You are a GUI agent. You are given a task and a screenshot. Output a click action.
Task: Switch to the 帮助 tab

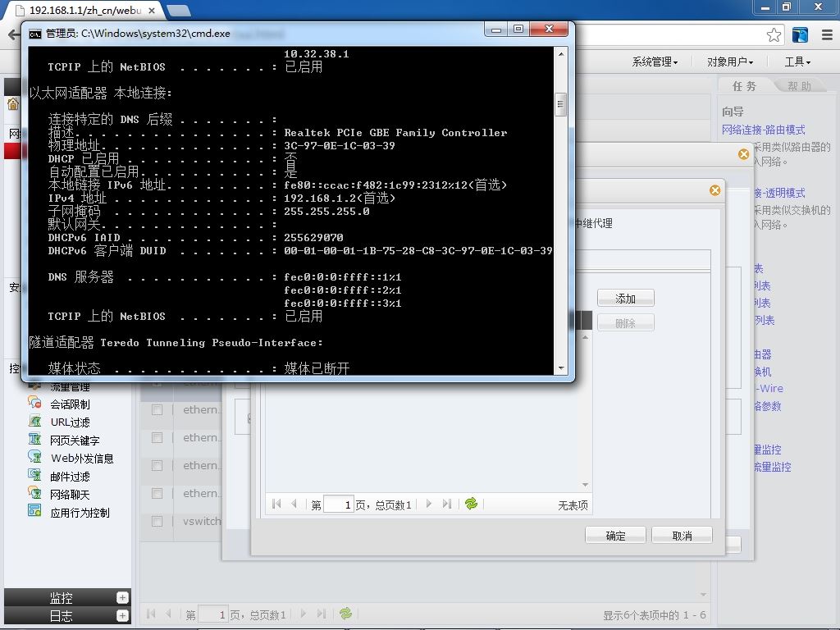799,86
